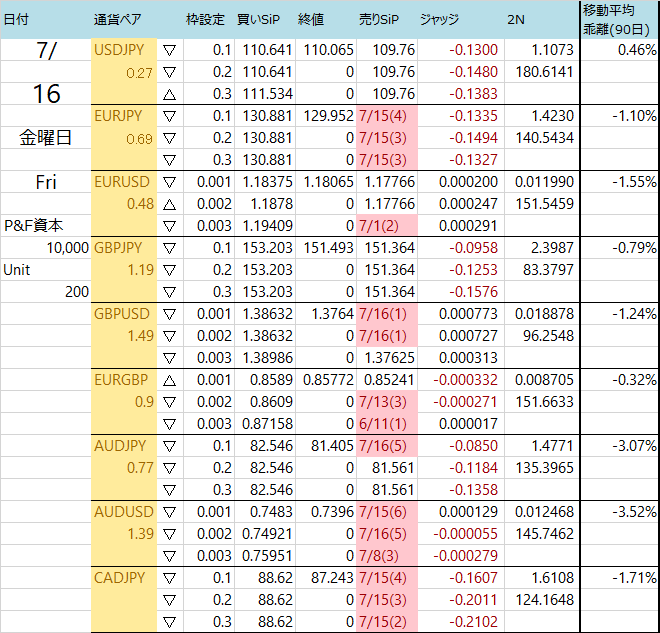
Task: Click the GBPJPY currency pair cell
Action: coord(118,248)
